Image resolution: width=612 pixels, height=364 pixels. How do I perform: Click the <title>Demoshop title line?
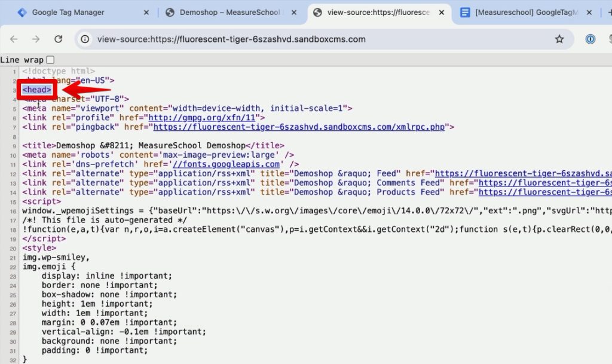pyautogui.click(x=153, y=145)
